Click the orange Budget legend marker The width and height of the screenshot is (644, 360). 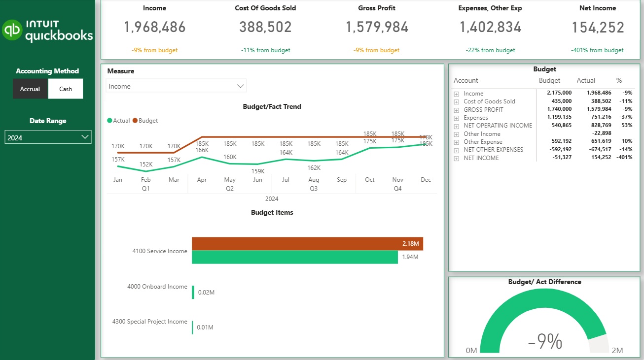pos(135,121)
